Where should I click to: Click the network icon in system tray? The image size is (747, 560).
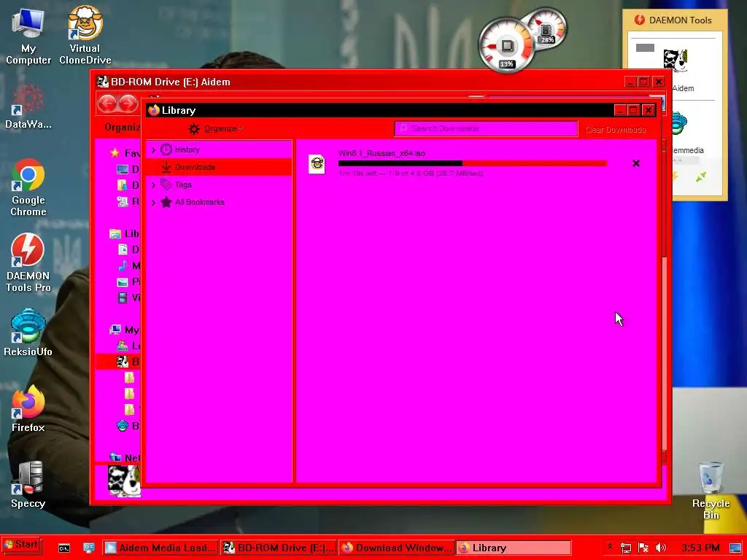626,548
